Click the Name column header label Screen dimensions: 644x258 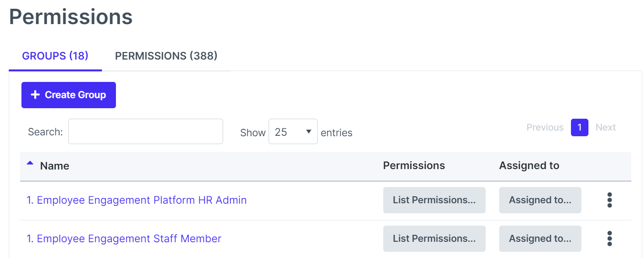point(55,166)
